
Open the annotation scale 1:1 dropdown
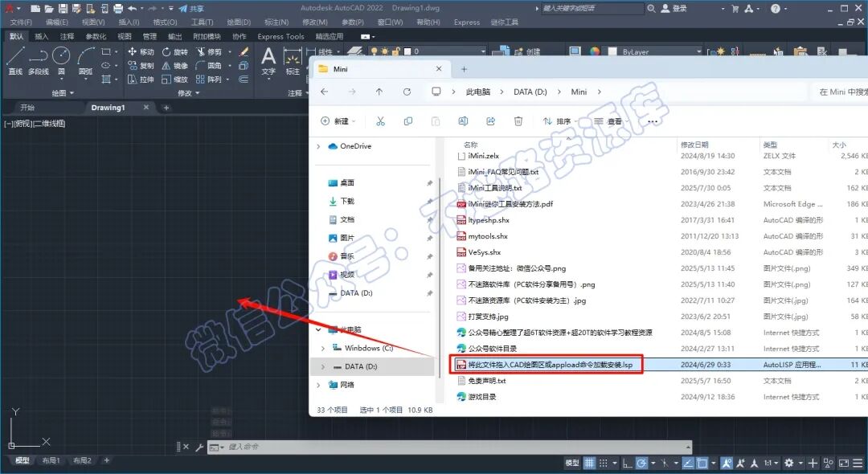click(x=771, y=463)
